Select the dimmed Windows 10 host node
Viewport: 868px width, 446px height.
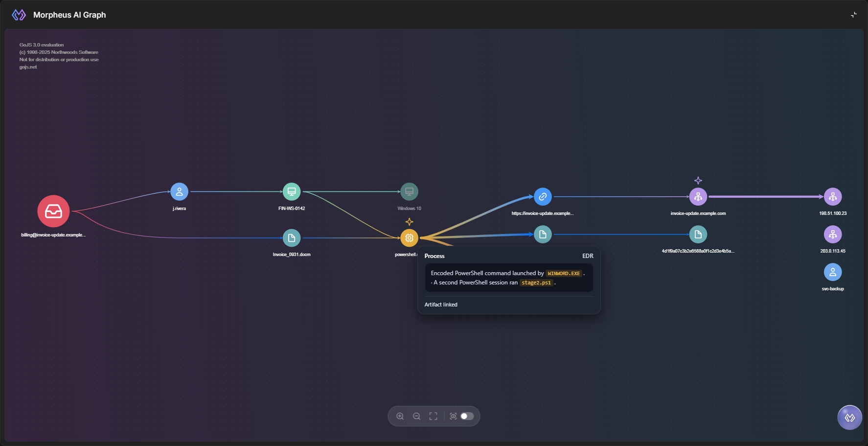(409, 191)
